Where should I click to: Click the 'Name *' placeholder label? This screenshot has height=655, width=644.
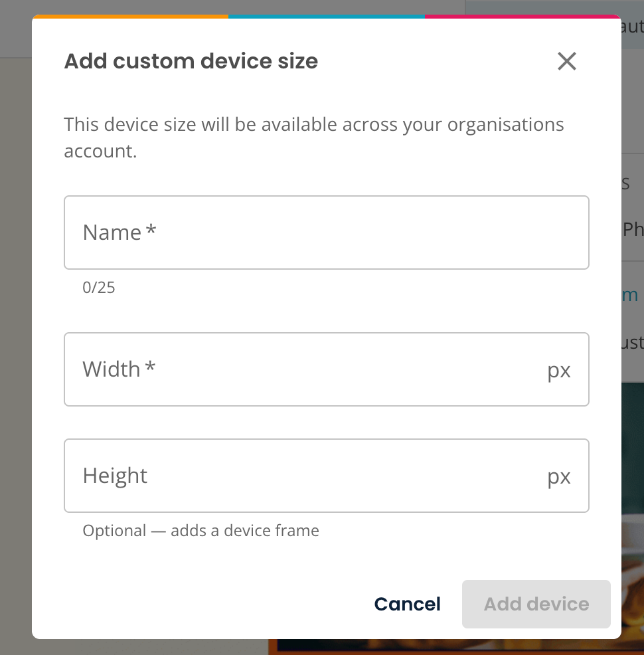(120, 233)
